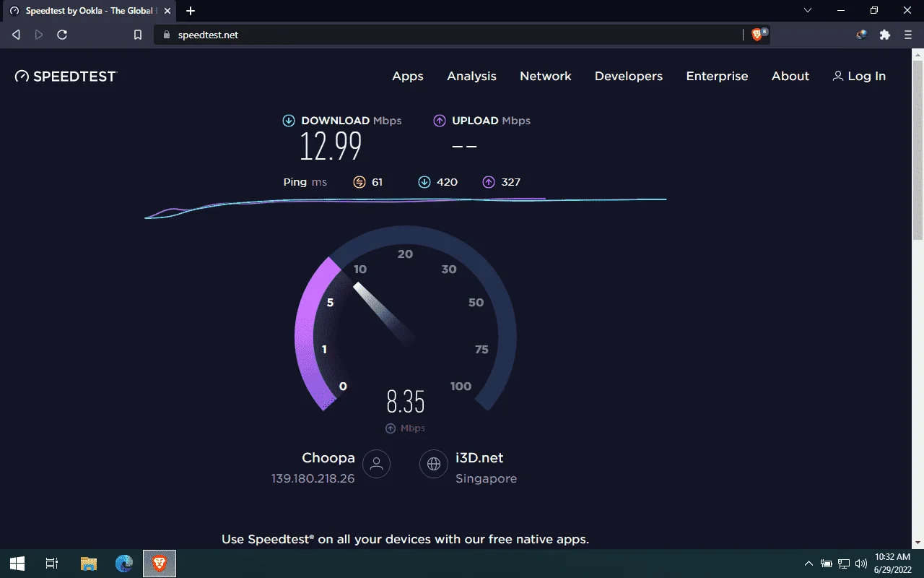Open the Network menu item
Image resolution: width=924 pixels, height=578 pixels.
pyautogui.click(x=546, y=76)
